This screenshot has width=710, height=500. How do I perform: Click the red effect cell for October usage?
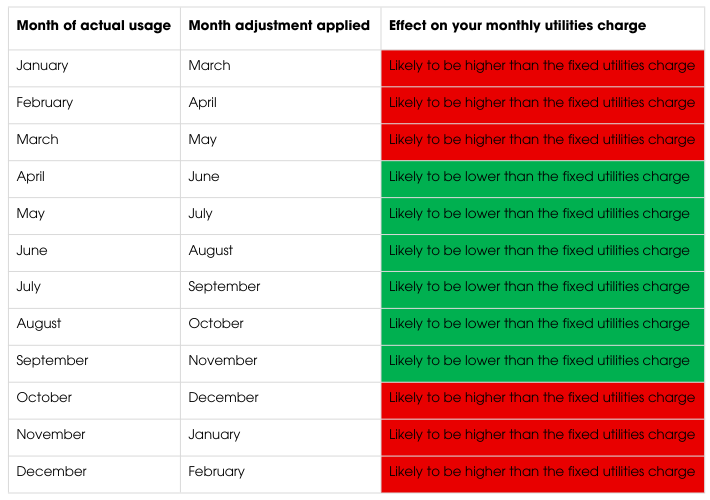pyautogui.click(x=542, y=398)
